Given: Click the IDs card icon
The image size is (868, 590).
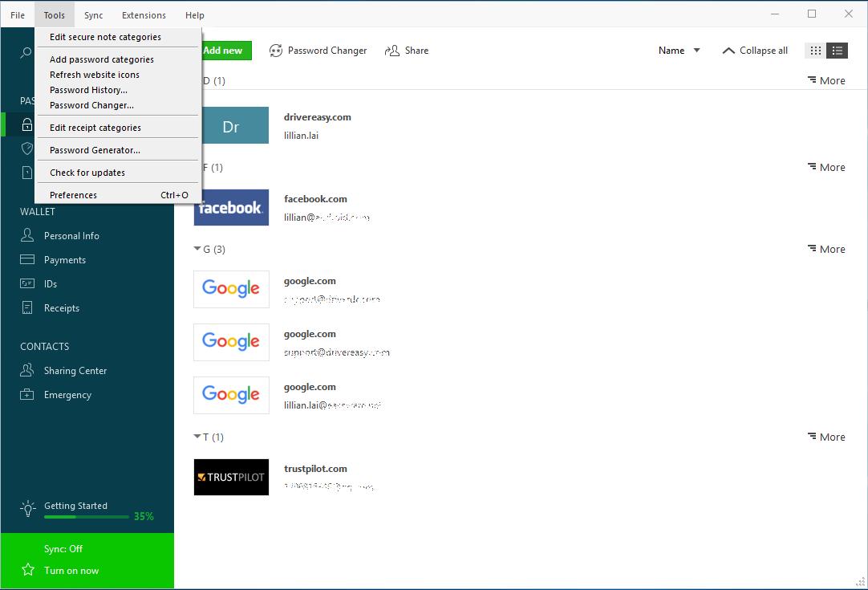Looking at the screenshot, I should pos(27,283).
